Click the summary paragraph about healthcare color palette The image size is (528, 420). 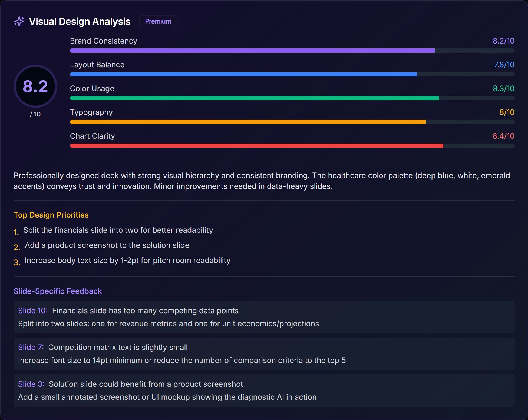click(262, 181)
